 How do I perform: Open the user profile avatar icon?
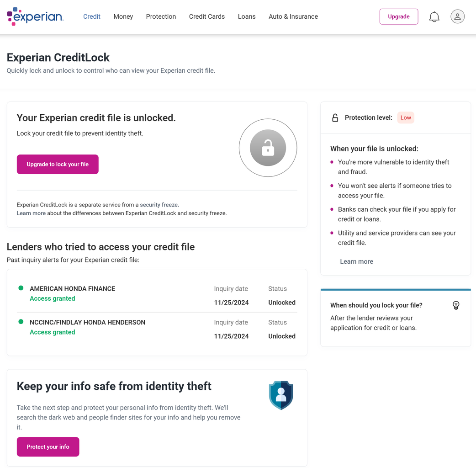[x=457, y=16]
